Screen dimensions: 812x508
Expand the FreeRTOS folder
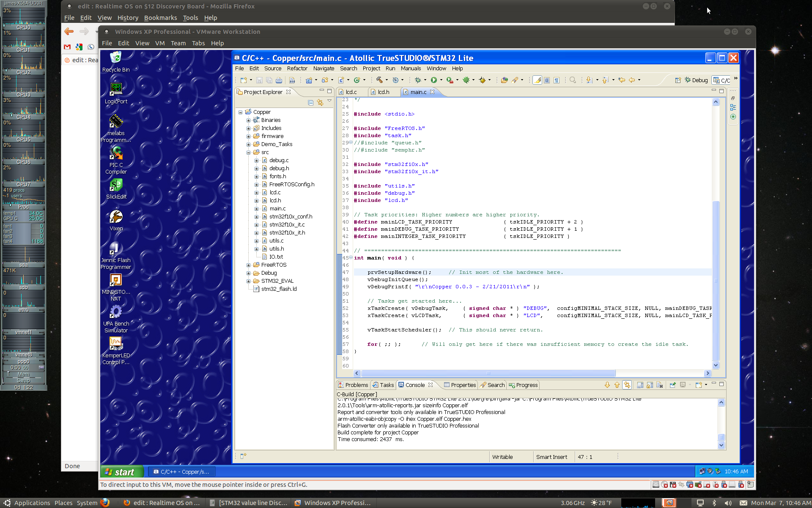[248, 265]
